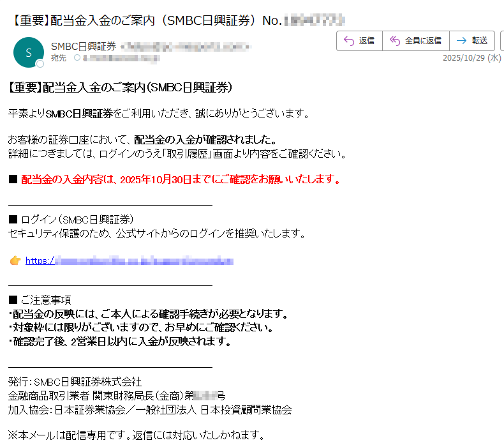Click the line セキュリティ保護のため、公式サイトからの
504x445 pixels.
point(156,233)
